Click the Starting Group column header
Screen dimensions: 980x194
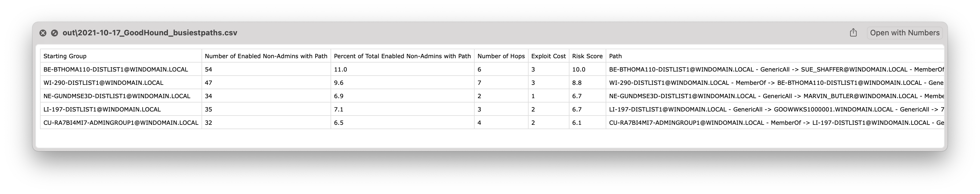pos(65,56)
